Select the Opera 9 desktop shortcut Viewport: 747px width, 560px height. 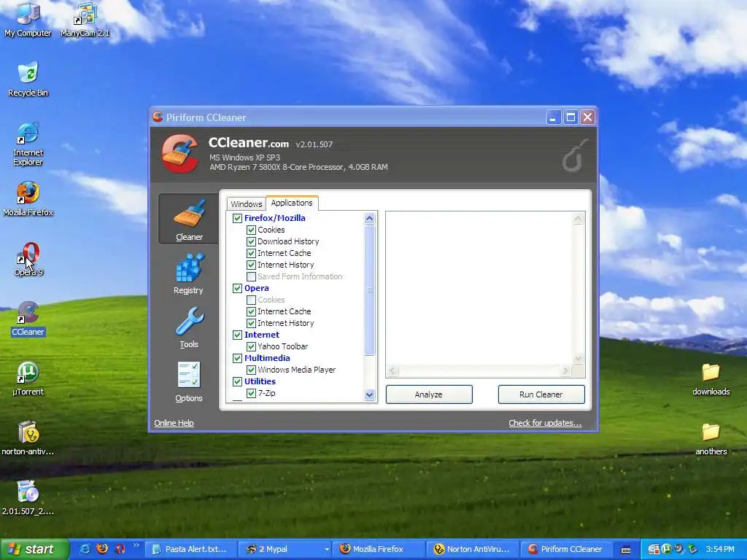28,260
